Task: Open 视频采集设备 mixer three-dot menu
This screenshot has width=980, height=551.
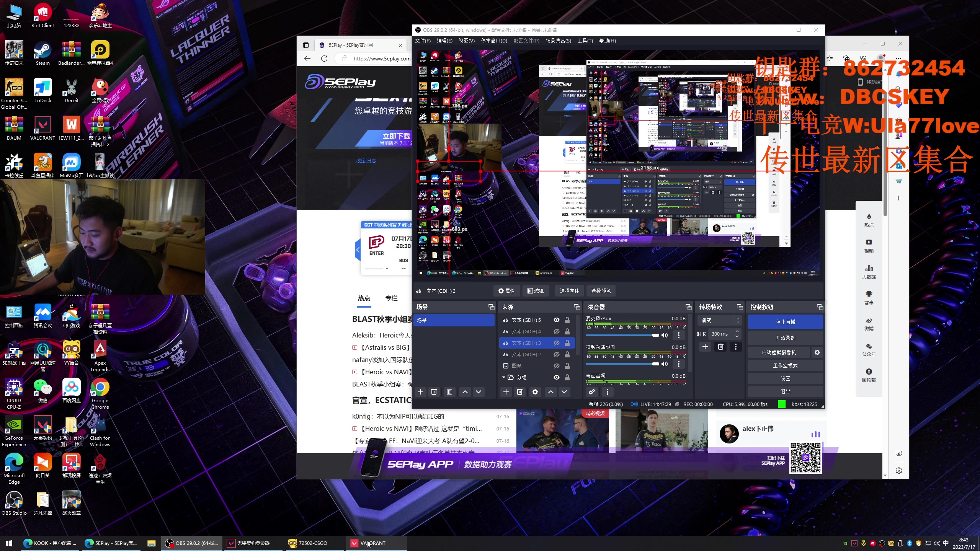Action: click(x=678, y=364)
